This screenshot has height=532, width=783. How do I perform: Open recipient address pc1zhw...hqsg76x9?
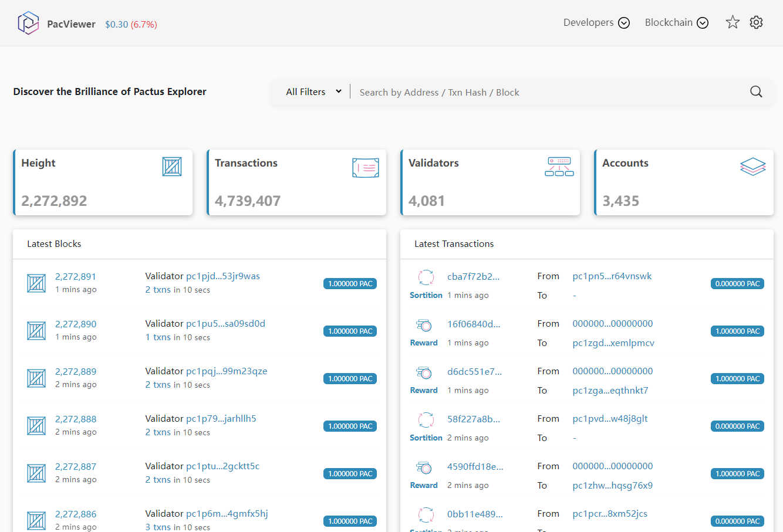[612, 485]
